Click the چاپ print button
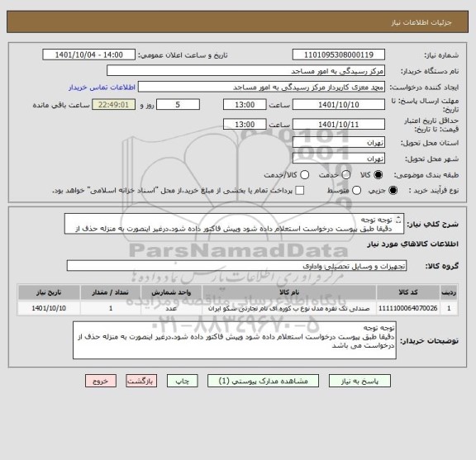Image resolution: width=476 pixels, height=460 pixels. point(182,381)
